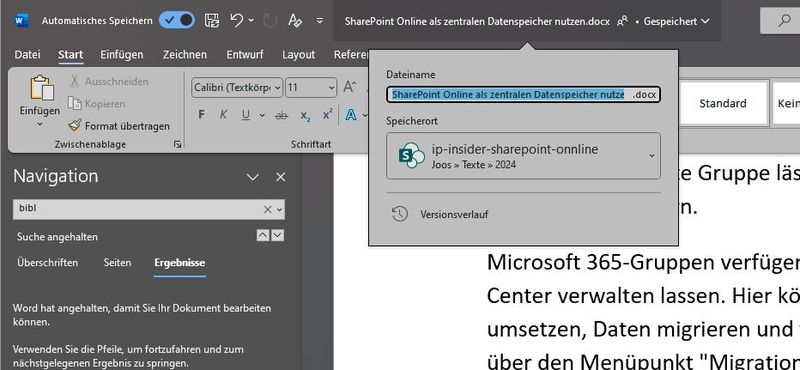Click Ausschneiden scissors button
Viewport: 800px width, 370px height.
109,82
